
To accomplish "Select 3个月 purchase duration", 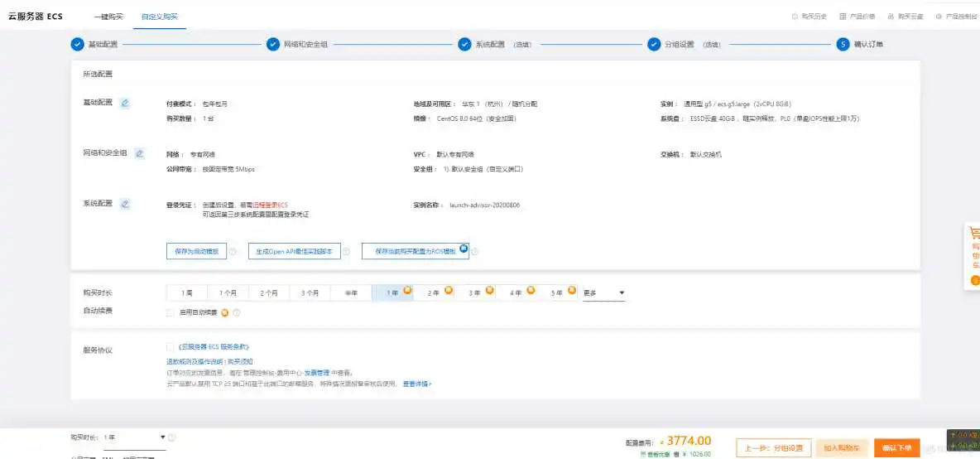I will pos(310,292).
